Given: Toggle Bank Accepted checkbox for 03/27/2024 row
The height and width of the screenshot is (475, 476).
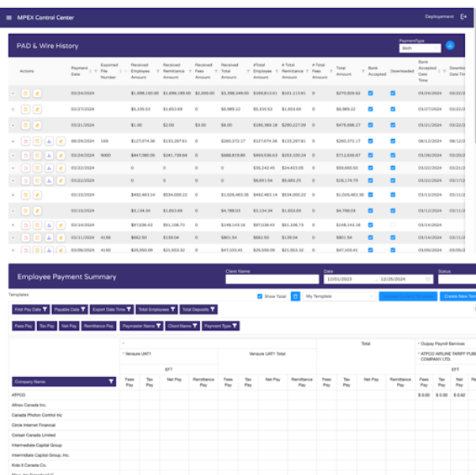Looking at the screenshot, I should (x=372, y=109).
